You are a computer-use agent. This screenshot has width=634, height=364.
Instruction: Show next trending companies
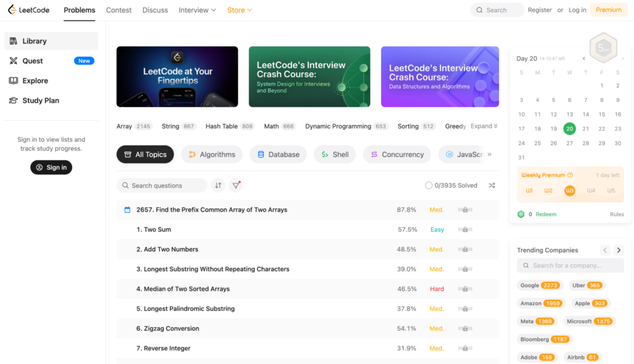coord(619,250)
